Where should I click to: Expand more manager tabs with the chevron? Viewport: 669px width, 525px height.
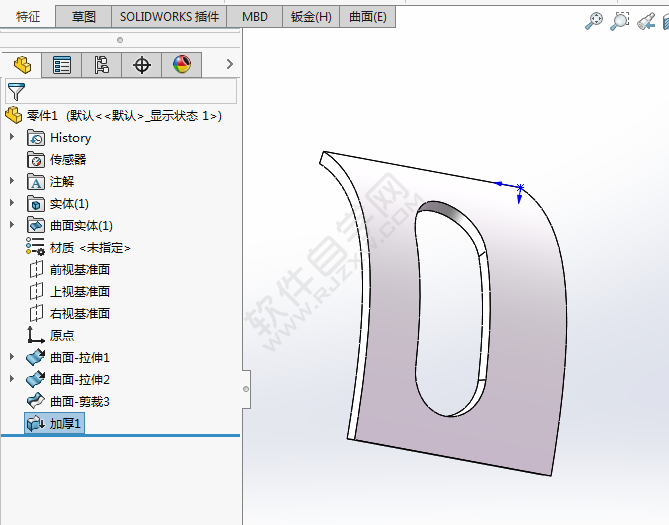tap(230, 64)
